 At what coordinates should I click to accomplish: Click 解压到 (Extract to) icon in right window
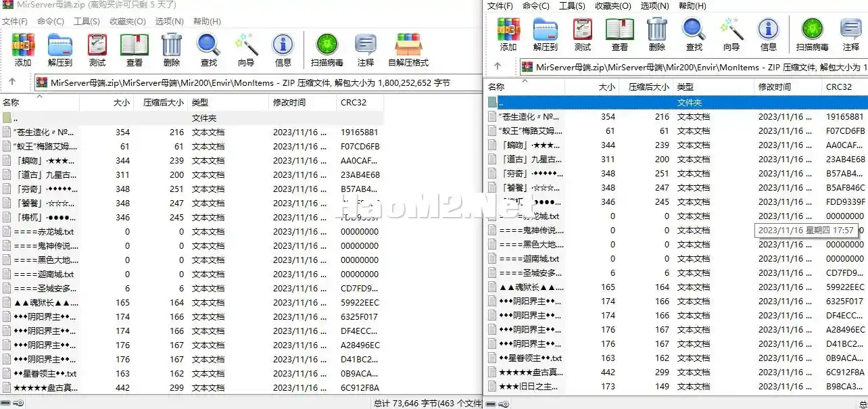pos(546,34)
